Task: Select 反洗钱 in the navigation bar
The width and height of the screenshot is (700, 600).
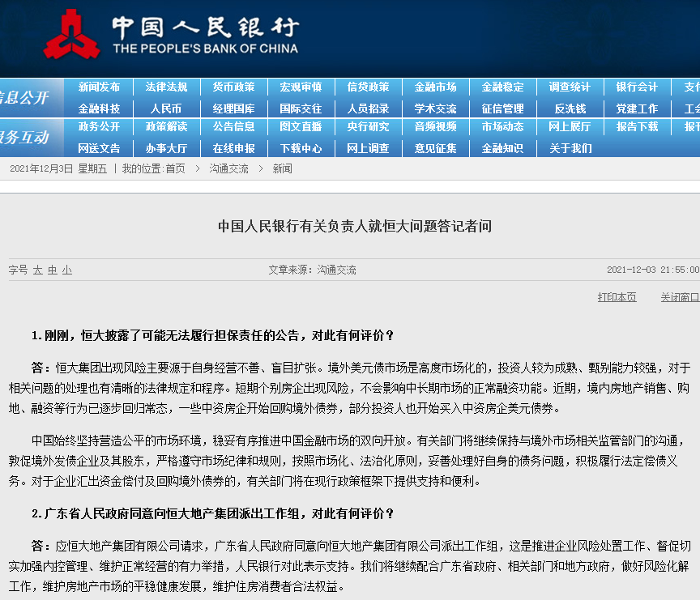Action: click(570, 109)
